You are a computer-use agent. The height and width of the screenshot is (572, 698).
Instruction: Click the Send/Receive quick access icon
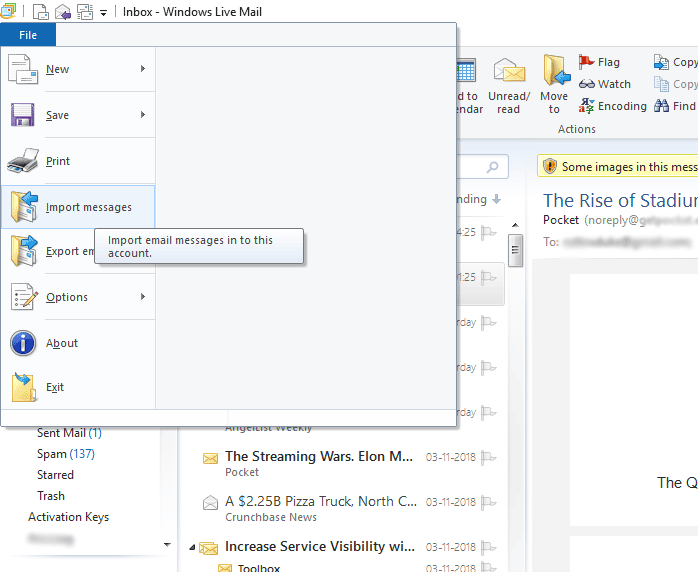[85, 12]
